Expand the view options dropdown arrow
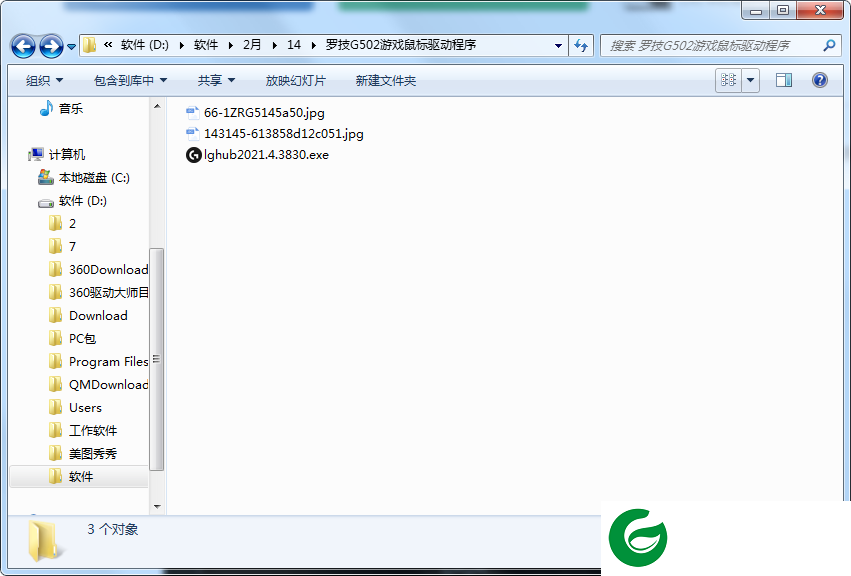Image resolution: width=851 pixels, height=576 pixels. click(751, 80)
